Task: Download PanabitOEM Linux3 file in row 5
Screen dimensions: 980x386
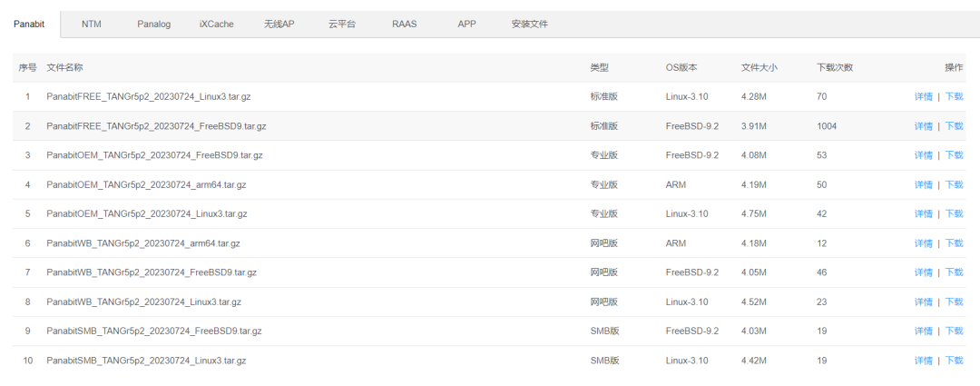Action: 954,214
